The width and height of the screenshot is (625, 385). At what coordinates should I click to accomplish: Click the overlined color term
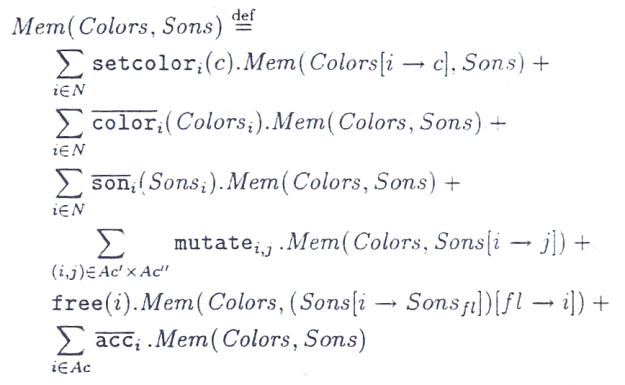pyautogui.click(x=124, y=122)
